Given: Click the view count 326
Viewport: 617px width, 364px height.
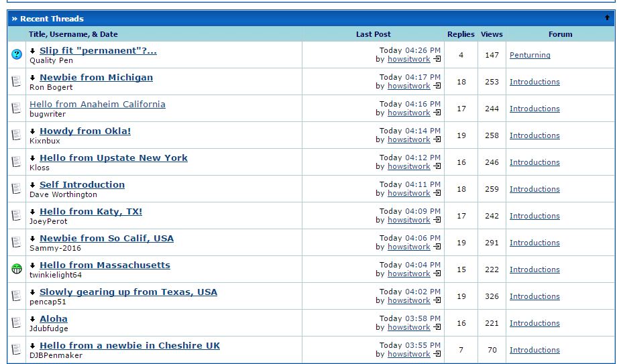Looking at the screenshot, I should click(x=492, y=296).
